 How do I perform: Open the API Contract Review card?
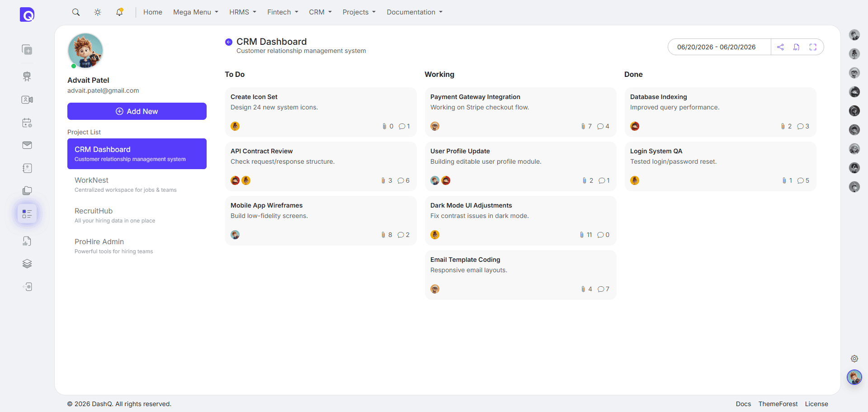[x=321, y=166]
